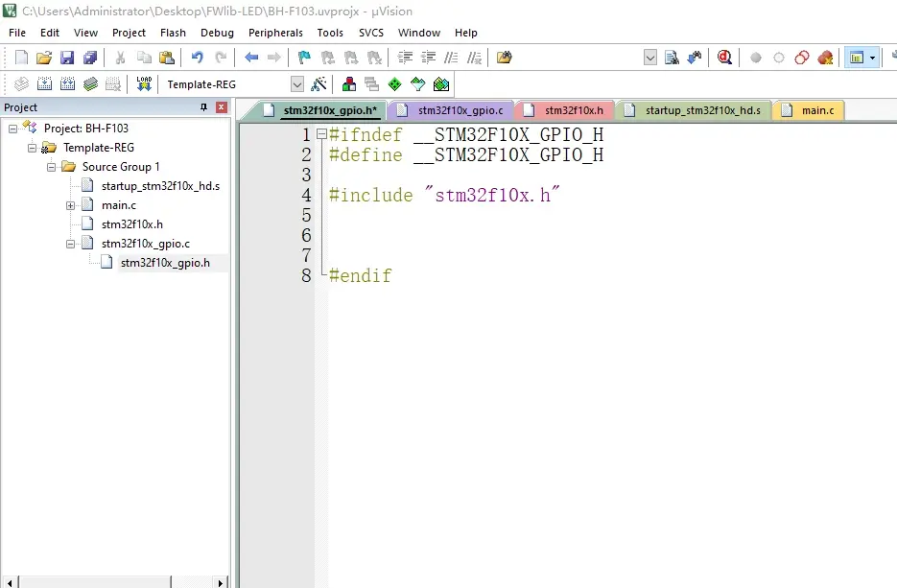Viewport: 897px width, 588px height.
Task: Select stm32f10x.h in project tree
Action: tap(131, 224)
